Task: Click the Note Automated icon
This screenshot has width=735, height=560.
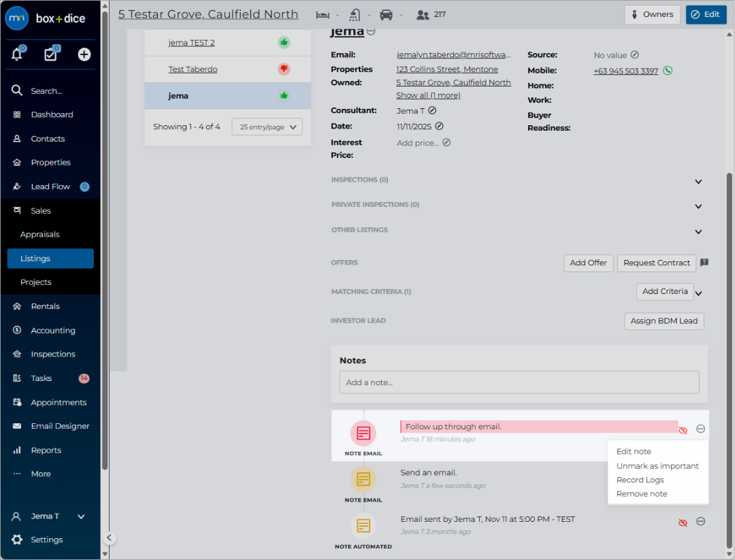Action: tap(363, 526)
